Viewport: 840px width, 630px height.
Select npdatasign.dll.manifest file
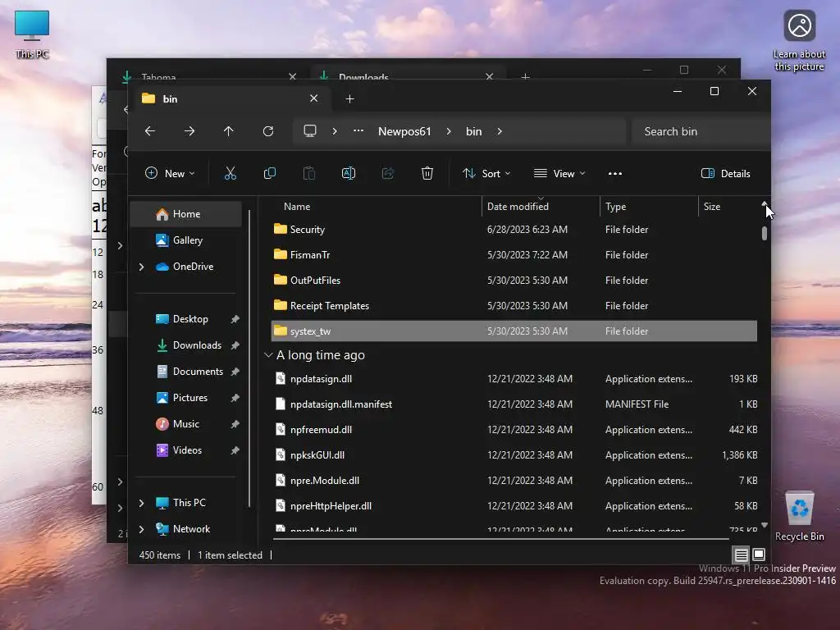pyautogui.click(x=514, y=404)
